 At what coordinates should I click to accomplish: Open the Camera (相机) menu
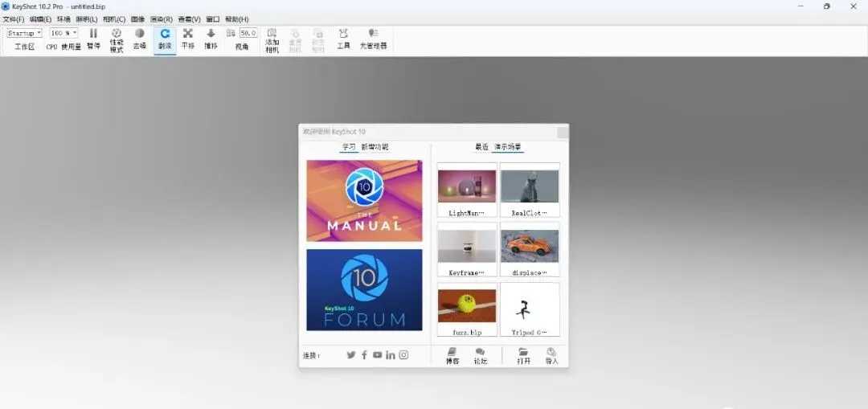[113, 18]
